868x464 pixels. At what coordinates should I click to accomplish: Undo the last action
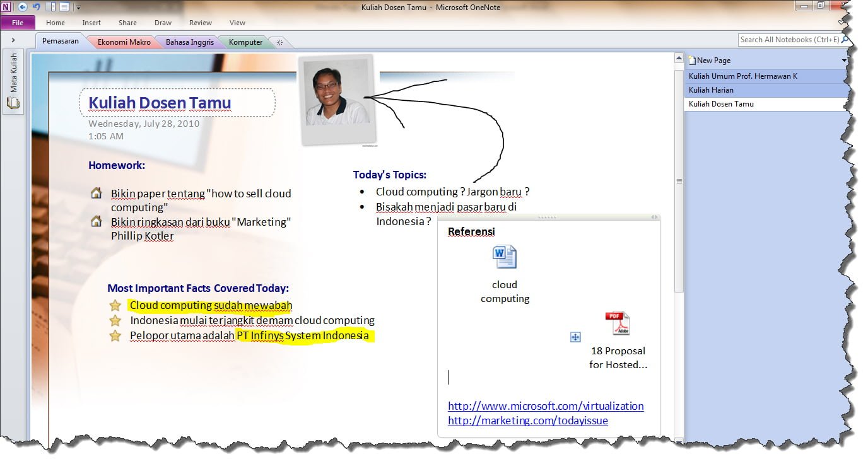(36, 7)
